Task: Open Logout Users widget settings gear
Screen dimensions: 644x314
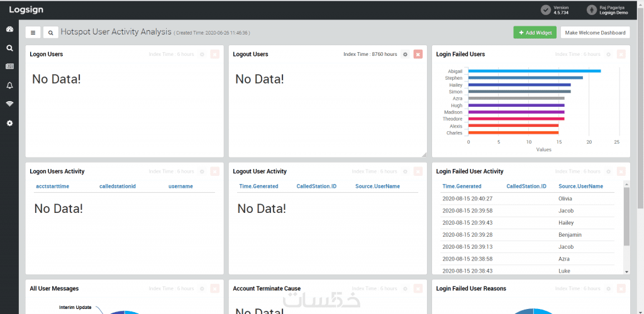Action: click(x=405, y=55)
